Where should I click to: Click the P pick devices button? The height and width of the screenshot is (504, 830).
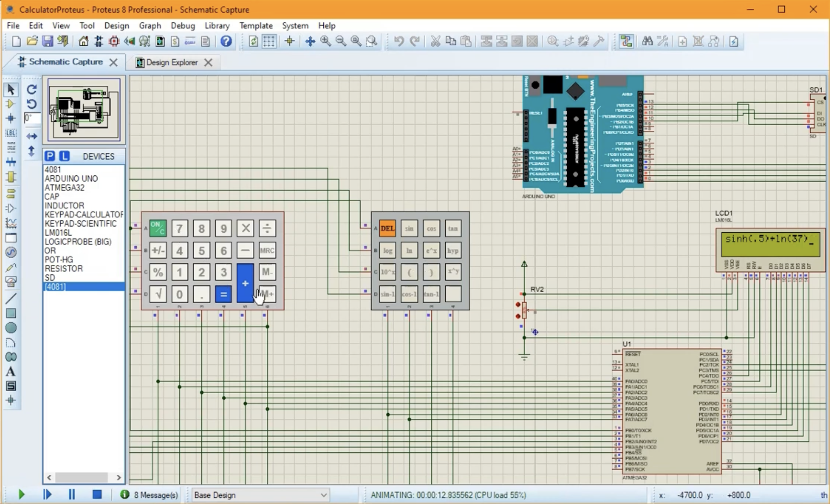click(50, 156)
